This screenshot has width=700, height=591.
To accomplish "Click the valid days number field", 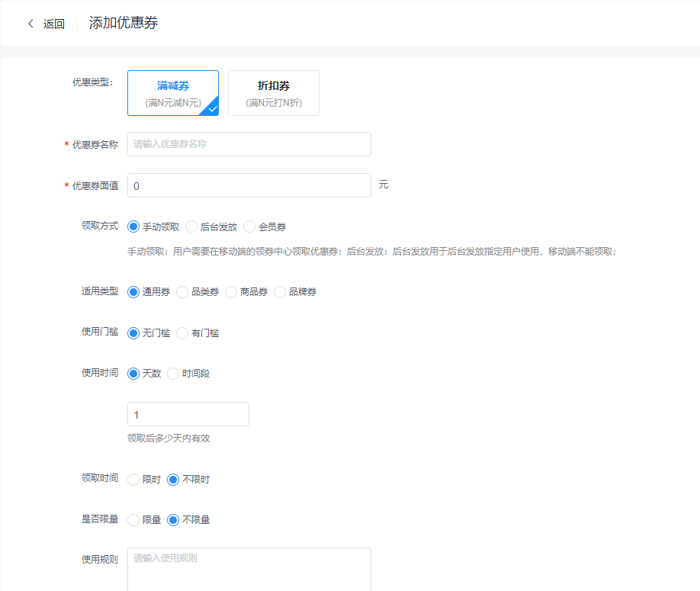I will [188, 414].
